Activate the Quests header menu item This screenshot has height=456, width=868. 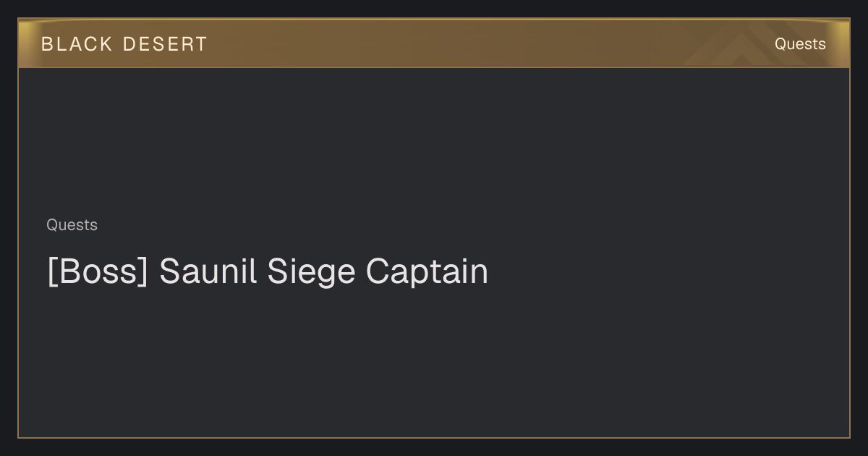coord(800,44)
